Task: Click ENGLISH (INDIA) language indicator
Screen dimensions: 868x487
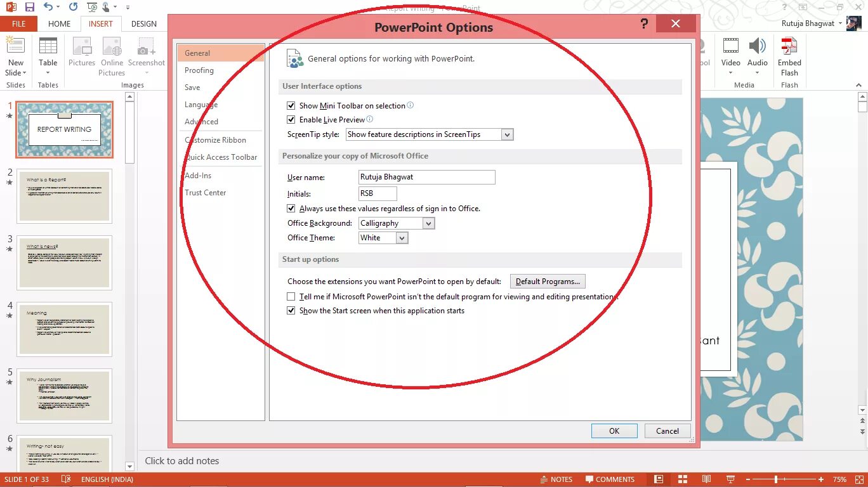Action: click(x=107, y=479)
